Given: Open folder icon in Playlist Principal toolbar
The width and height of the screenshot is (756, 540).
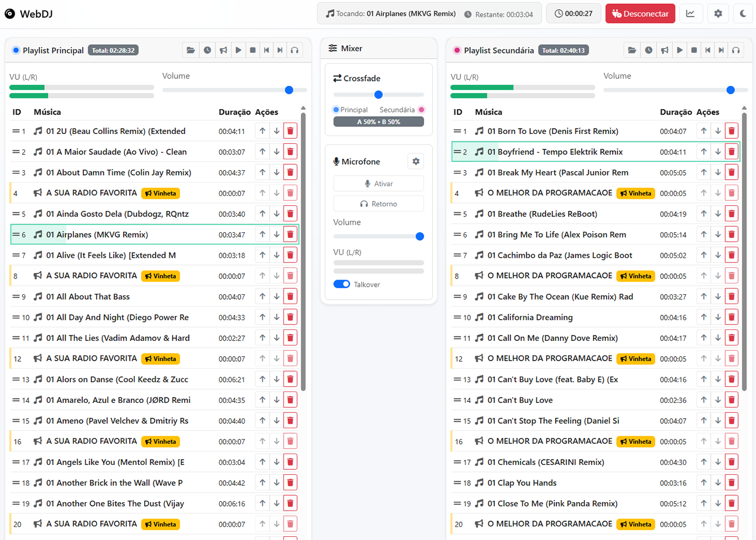Looking at the screenshot, I should 191,50.
